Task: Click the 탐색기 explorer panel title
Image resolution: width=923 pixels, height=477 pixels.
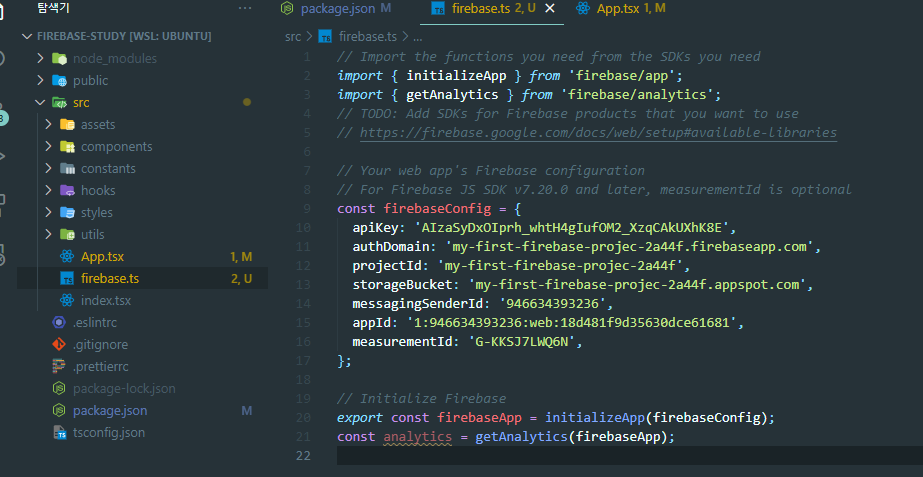Action: (x=52, y=8)
